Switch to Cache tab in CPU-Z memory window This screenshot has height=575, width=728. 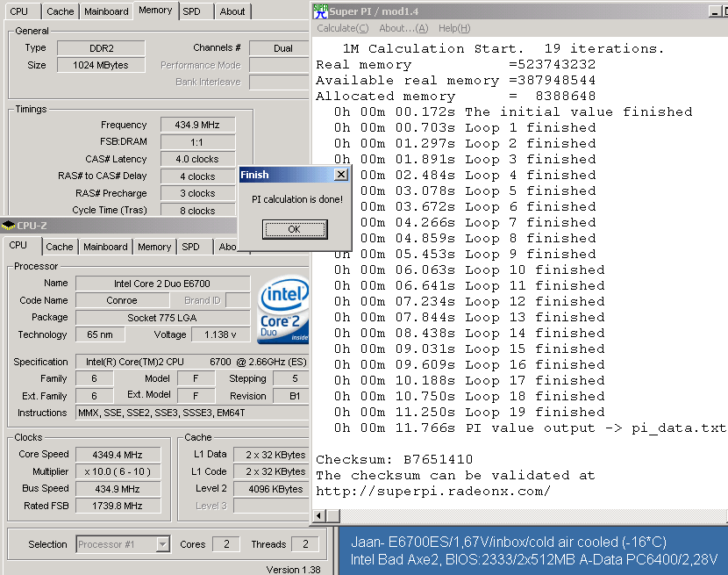pyautogui.click(x=61, y=11)
